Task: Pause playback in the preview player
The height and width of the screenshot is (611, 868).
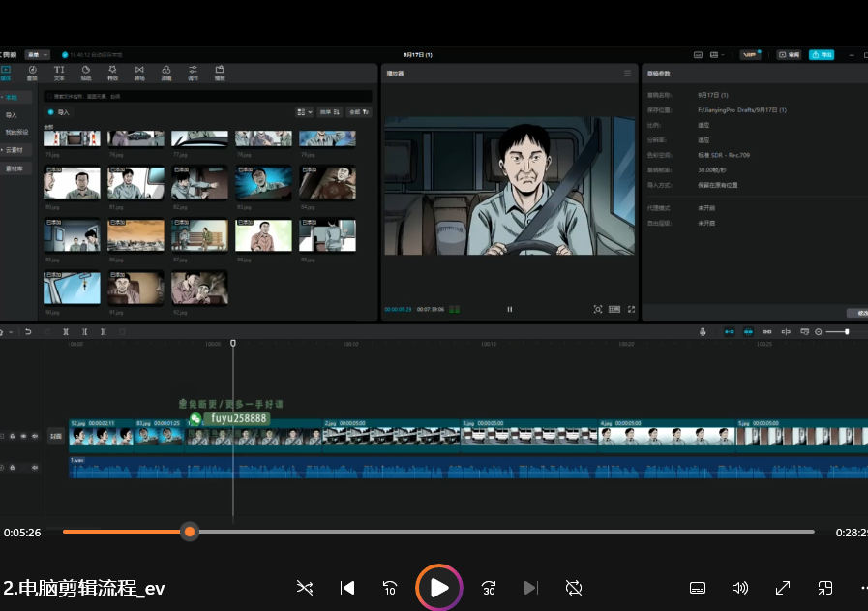Action: tap(510, 309)
